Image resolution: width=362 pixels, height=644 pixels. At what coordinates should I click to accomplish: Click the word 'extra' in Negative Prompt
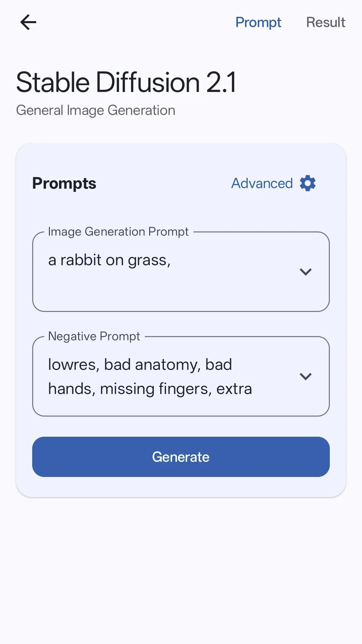(x=234, y=389)
